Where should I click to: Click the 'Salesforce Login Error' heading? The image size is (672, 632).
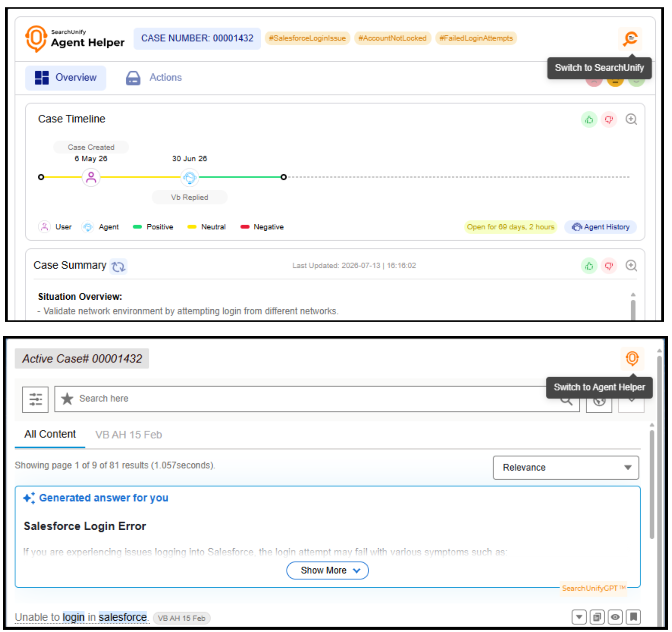coord(85,526)
